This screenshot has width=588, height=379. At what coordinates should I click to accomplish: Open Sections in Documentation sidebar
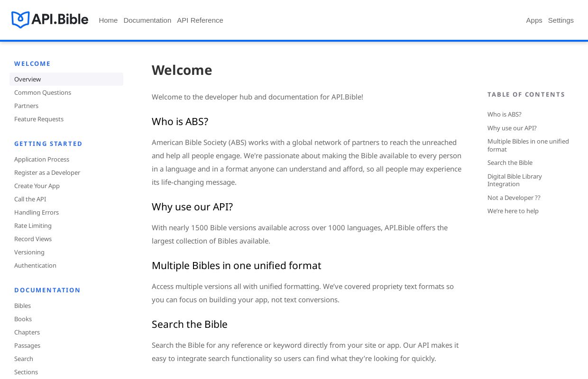(x=26, y=372)
